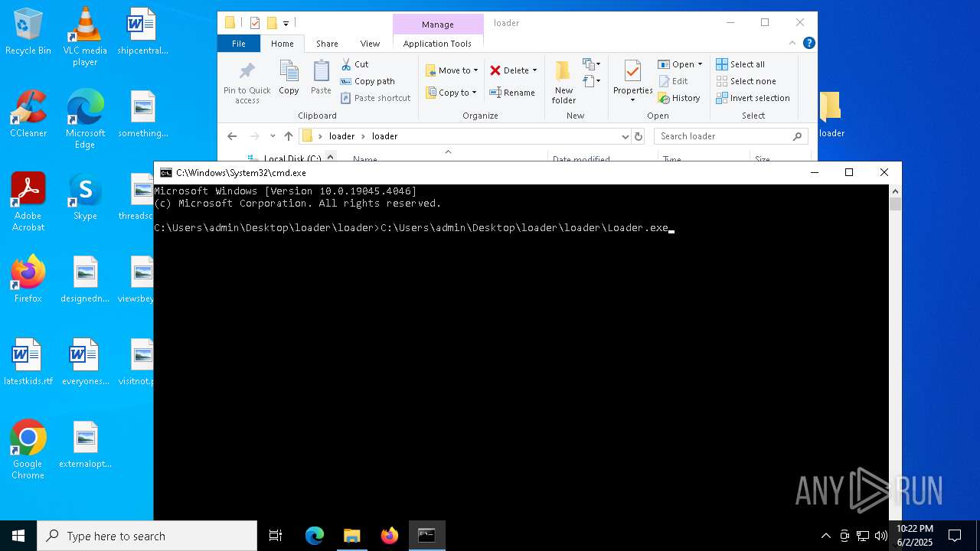Open CCleaner desktop shortcut

[x=28, y=114]
